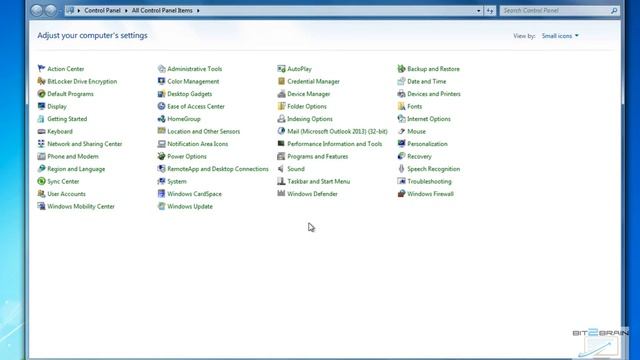Click the HomeGroup icon
Screen dimensions: 640x360
(161, 119)
